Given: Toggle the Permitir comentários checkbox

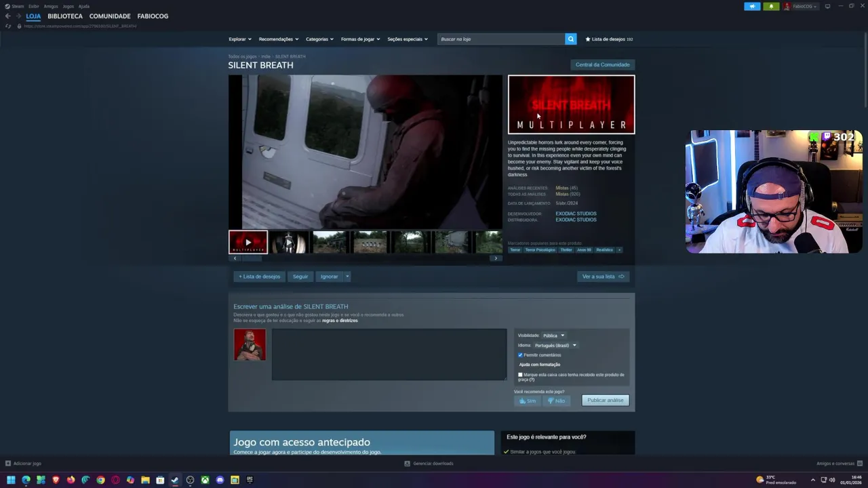Looking at the screenshot, I should [x=520, y=355].
